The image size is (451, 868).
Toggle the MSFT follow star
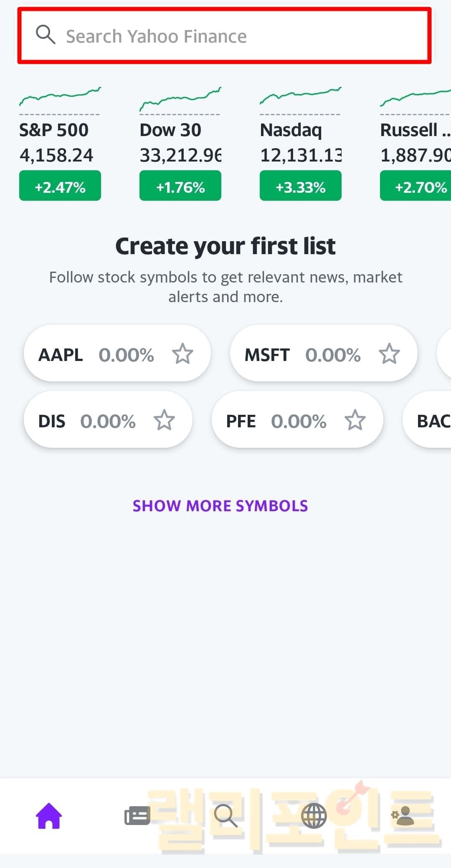389,354
